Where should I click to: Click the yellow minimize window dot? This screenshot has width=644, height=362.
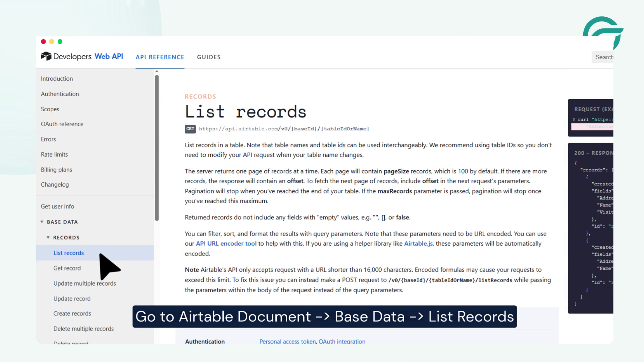[x=52, y=42]
